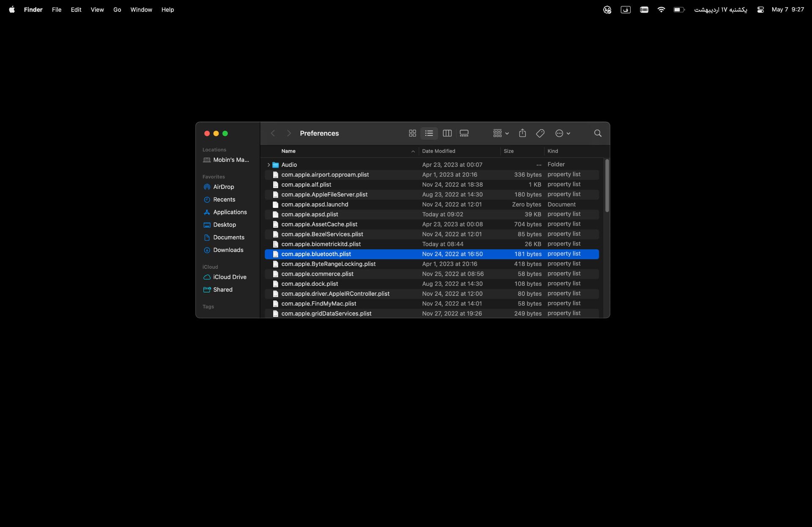Click the Search magnifier icon
The width and height of the screenshot is (812, 527).
598,133
